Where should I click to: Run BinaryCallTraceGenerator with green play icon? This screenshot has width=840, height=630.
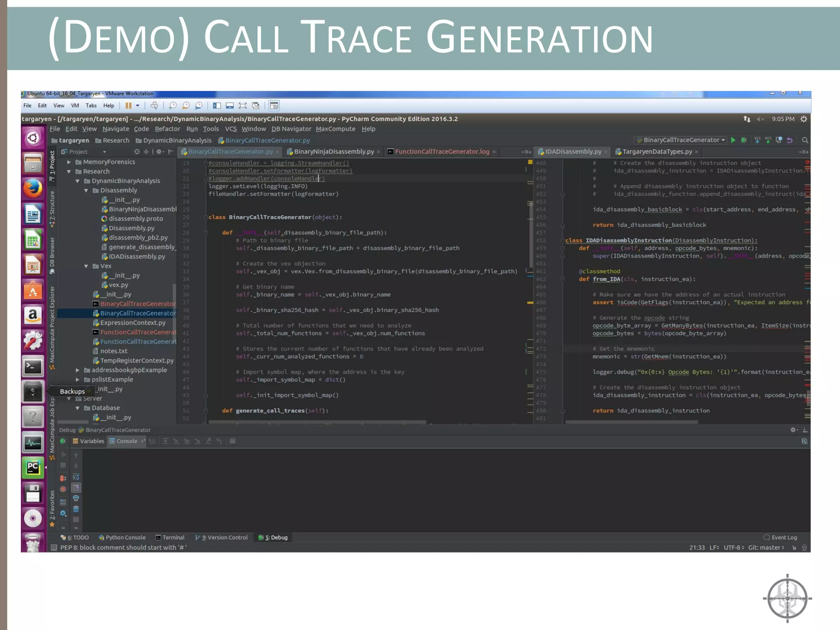(x=733, y=140)
